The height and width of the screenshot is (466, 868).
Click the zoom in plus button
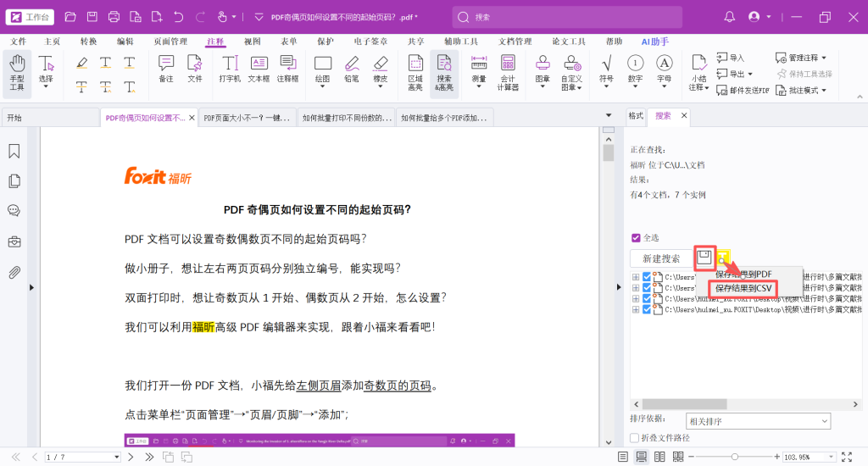click(x=776, y=457)
